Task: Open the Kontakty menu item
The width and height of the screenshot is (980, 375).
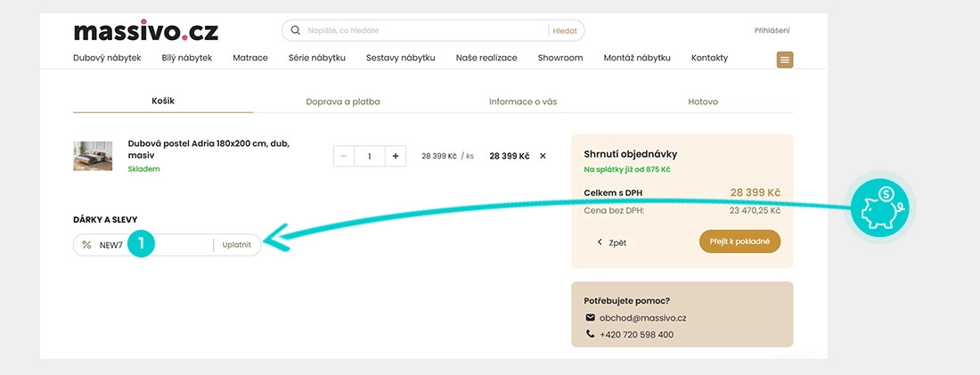Action: 709,58
